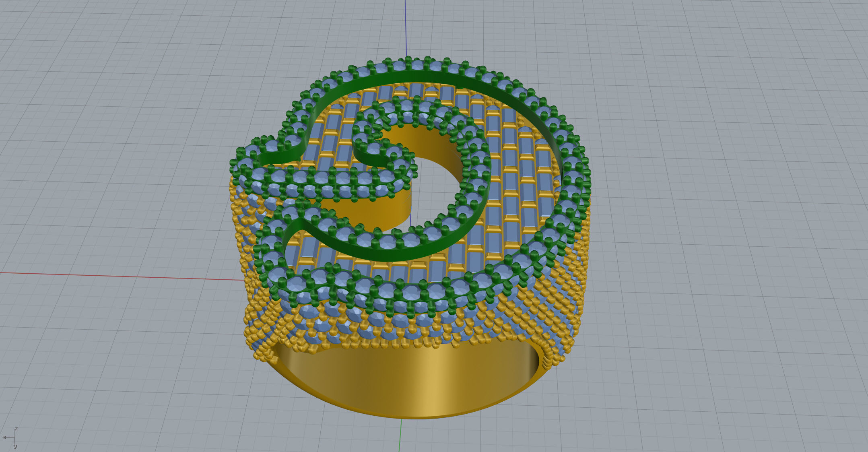
Task: Click the world axes indicator icon
Action: [x=13, y=438]
